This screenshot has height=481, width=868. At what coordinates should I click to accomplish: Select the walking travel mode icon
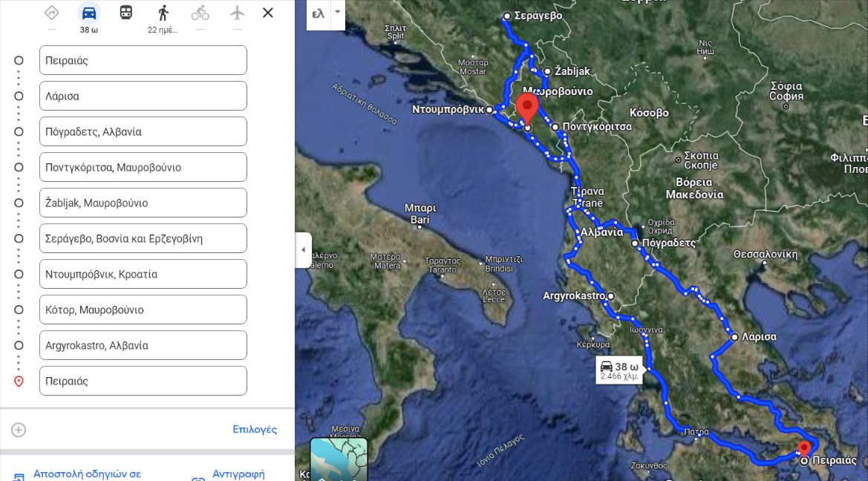[163, 13]
